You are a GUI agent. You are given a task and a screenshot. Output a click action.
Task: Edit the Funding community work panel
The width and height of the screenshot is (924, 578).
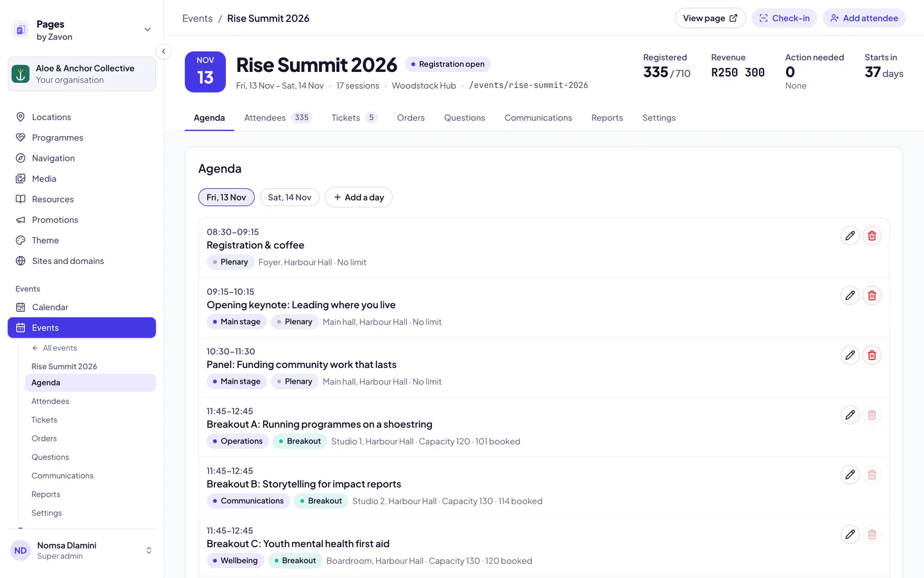(x=850, y=355)
